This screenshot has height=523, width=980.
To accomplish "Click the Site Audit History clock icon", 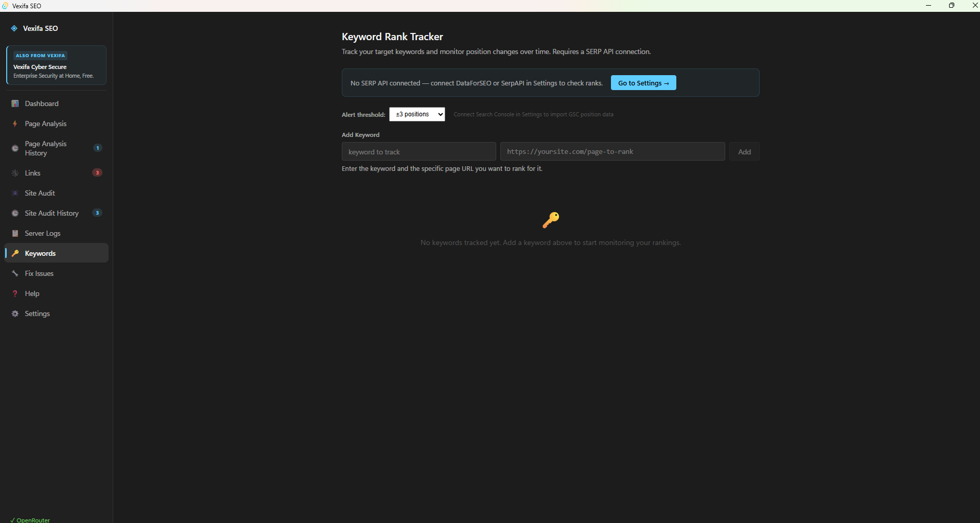I will (x=15, y=213).
